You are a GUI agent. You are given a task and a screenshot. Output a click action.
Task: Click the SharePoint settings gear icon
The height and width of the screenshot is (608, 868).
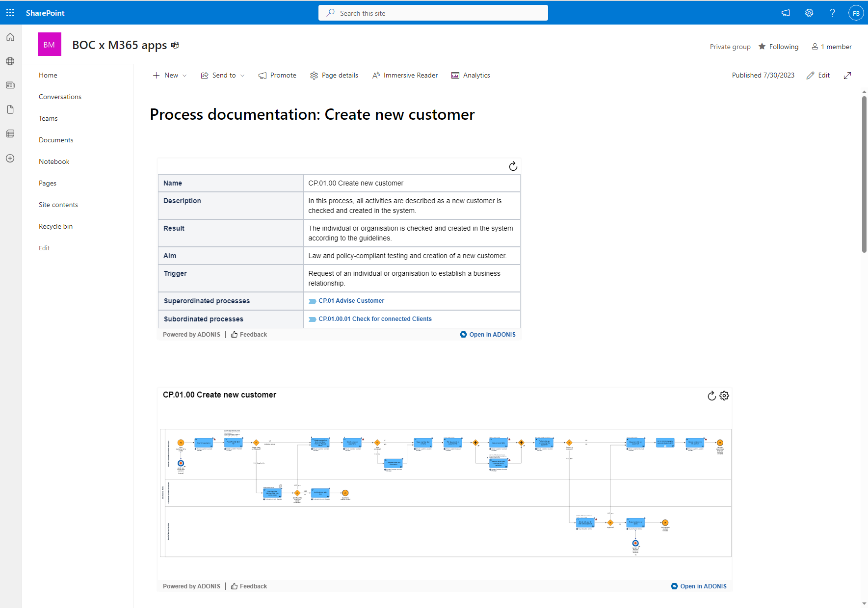[809, 13]
